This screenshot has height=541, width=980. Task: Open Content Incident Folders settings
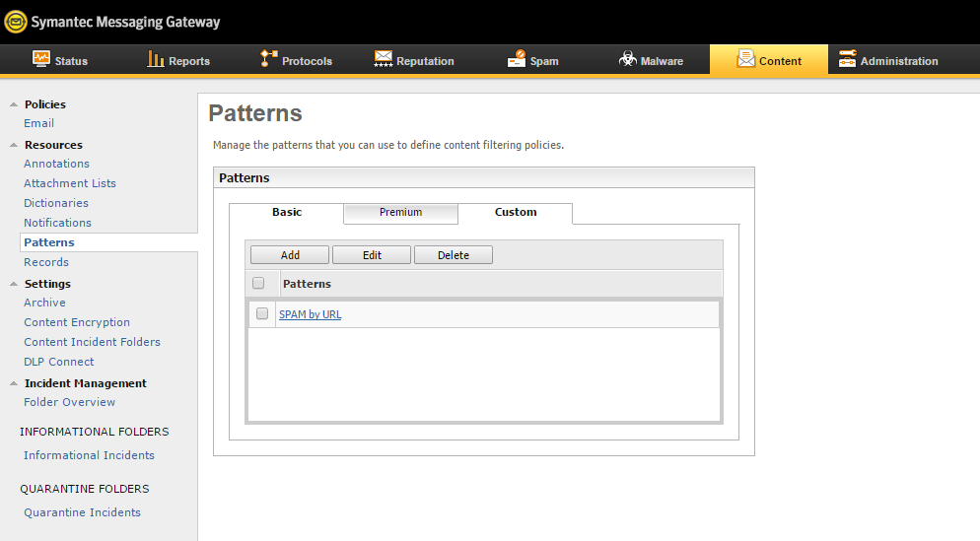[x=92, y=342]
